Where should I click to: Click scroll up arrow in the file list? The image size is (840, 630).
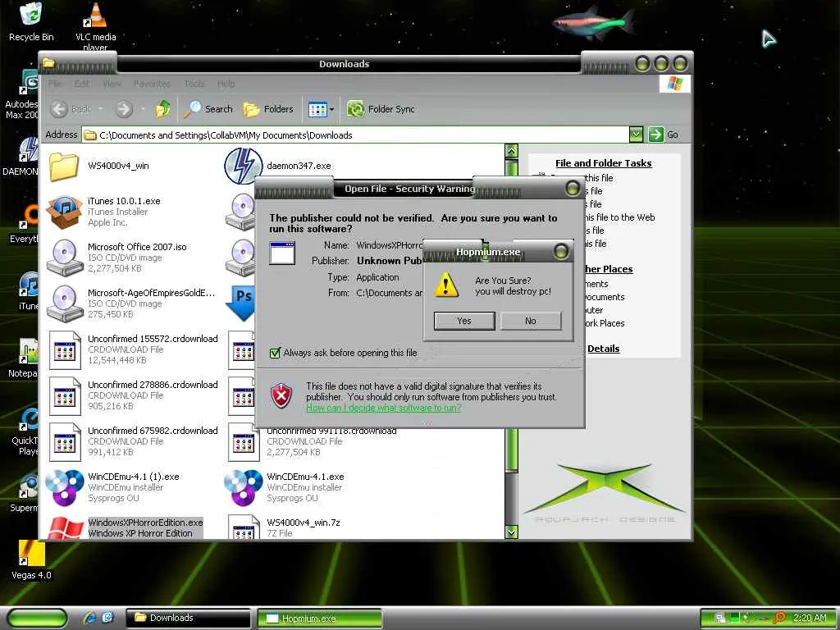512,151
